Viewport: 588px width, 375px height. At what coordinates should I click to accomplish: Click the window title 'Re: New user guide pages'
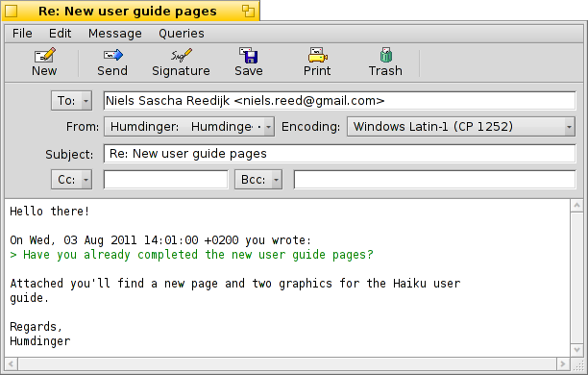click(128, 12)
